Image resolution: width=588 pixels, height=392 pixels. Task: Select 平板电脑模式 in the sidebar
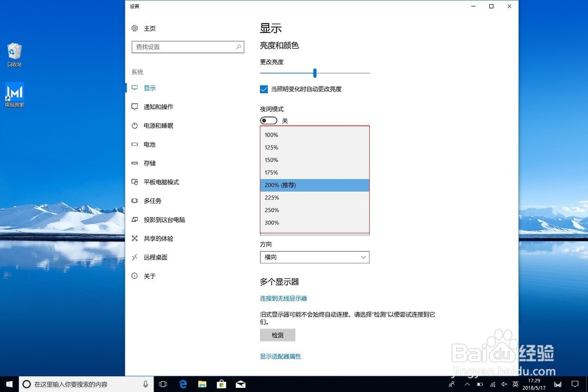tap(162, 182)
